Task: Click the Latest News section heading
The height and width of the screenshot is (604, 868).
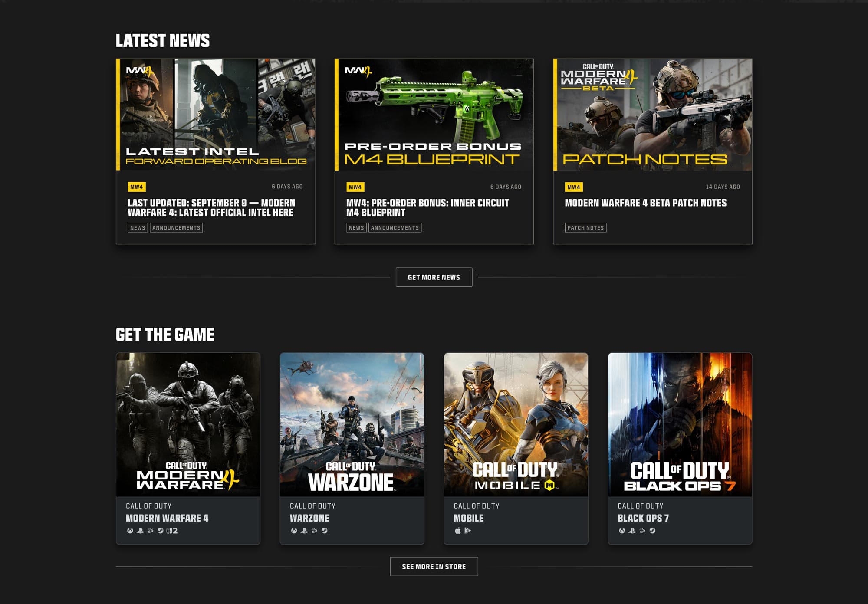Action: pyautogui.click(x=163, y=41)
